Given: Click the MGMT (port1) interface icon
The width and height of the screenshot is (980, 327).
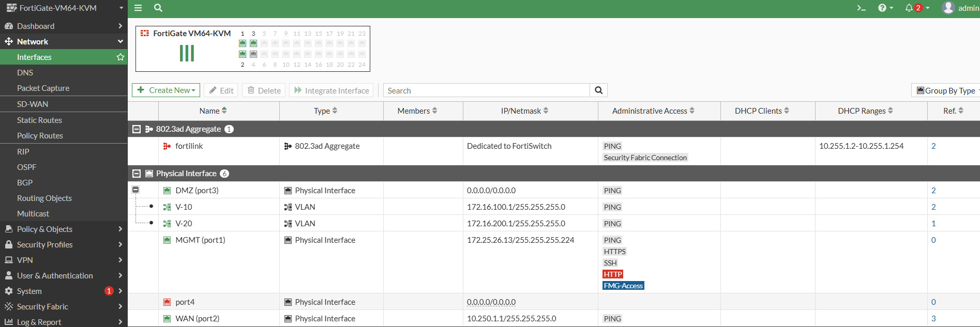Looking at the screenshot, I should (167, 240).
